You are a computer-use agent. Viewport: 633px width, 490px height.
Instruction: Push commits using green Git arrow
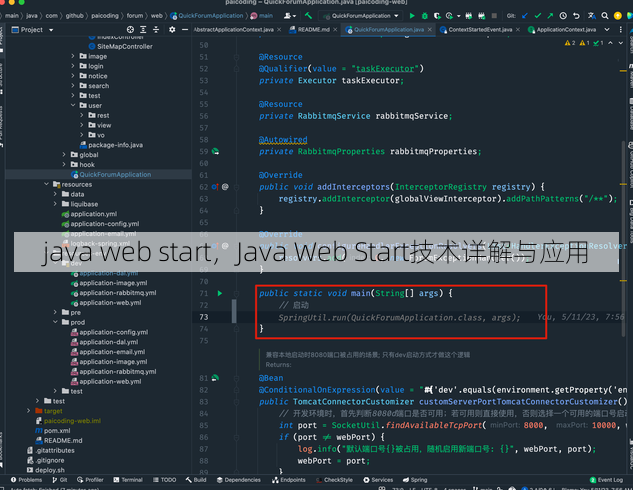tap(550, 16)
